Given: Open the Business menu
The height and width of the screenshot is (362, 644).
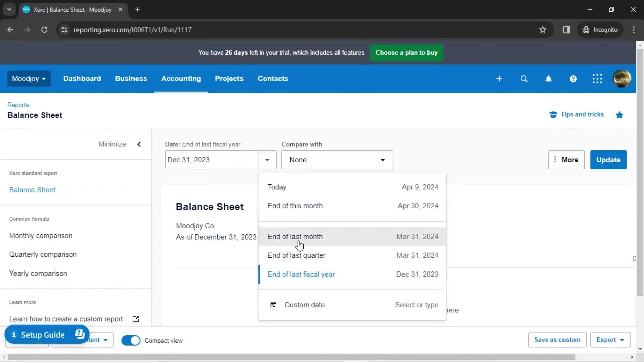Looking at the screenshot, I should 131,79.
